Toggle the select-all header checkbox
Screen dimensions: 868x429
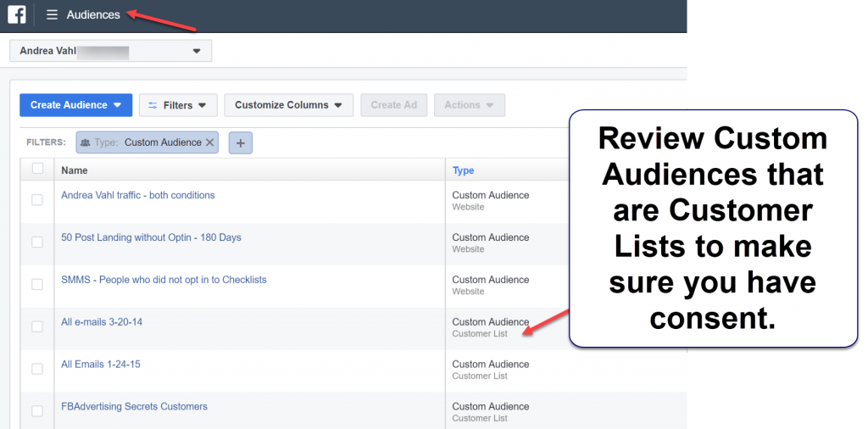[37, 169]
